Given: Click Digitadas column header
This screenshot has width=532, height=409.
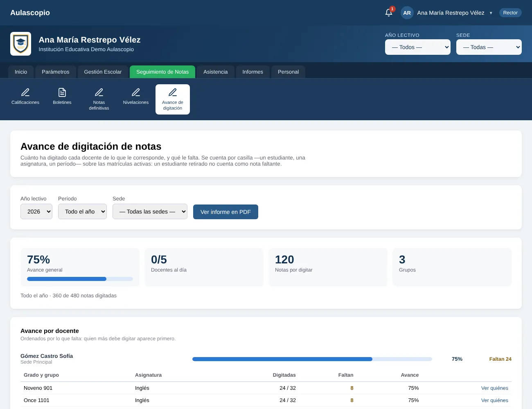Looking at the screenshot, I should point(284,375).
